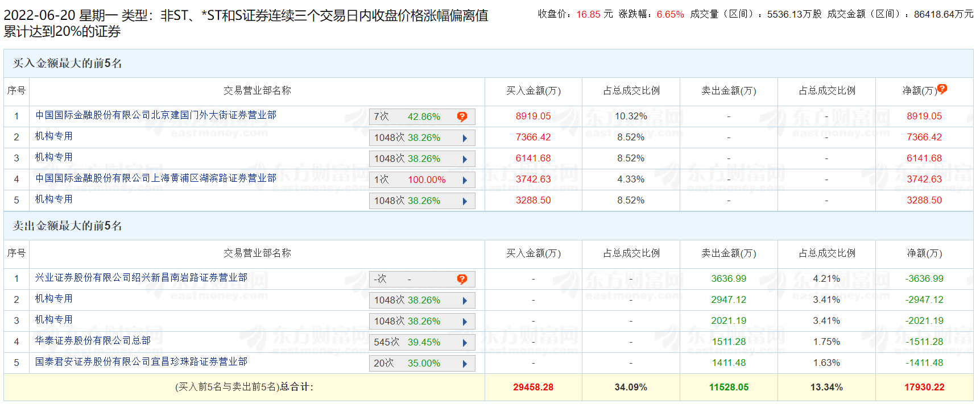This screenshot has height=404, width=980.
Task: Click the question mark icon in the 兴业证券 row
Action: pos(462,279)
